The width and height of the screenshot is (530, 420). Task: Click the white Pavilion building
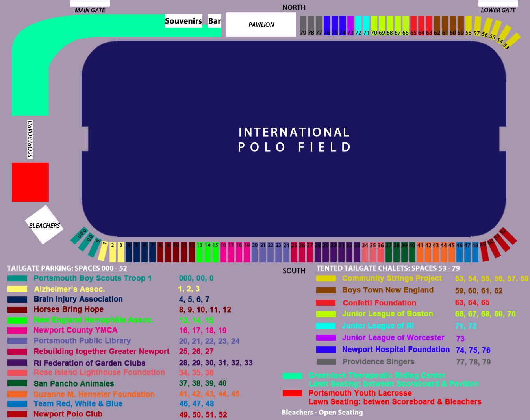pyautogui.click(x=261, y=24)
